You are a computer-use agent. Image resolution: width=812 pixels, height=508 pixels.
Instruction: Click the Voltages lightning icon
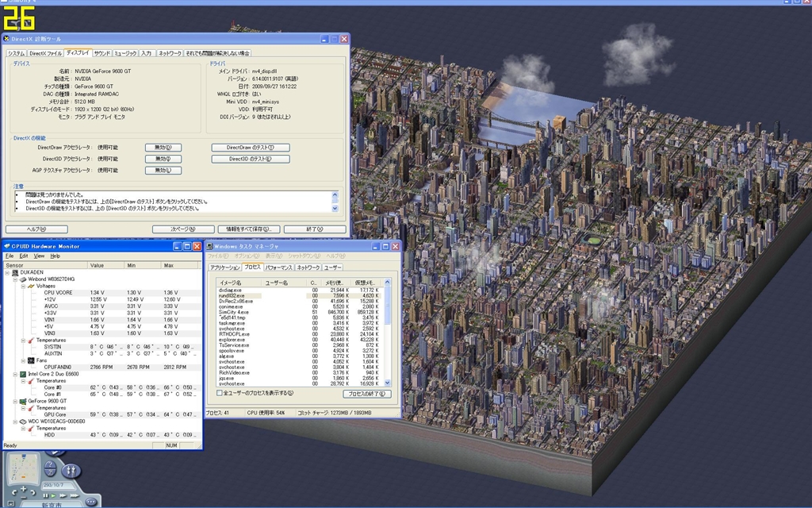(x=31, y=286)
